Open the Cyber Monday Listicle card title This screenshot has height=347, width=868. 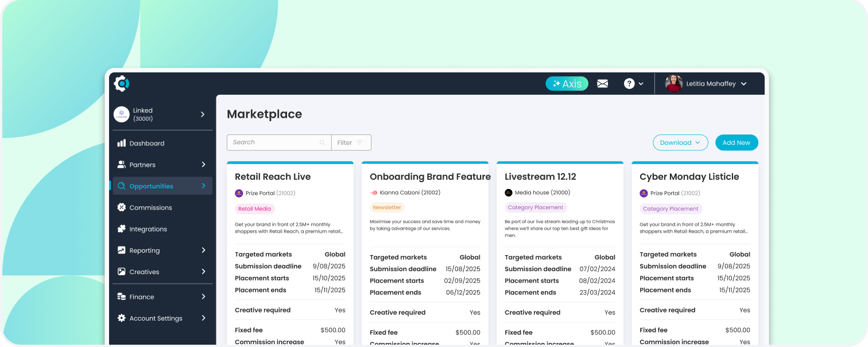pos(689,177)
